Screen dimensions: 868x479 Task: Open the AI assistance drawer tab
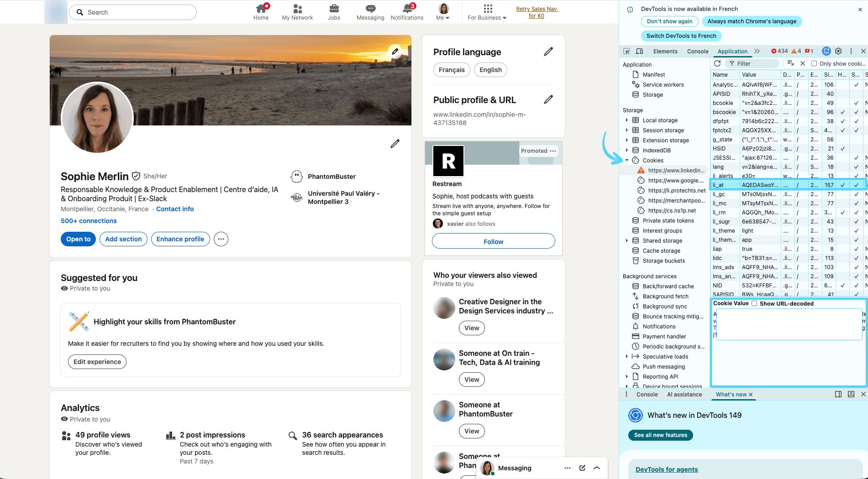[x=684, y=395]
